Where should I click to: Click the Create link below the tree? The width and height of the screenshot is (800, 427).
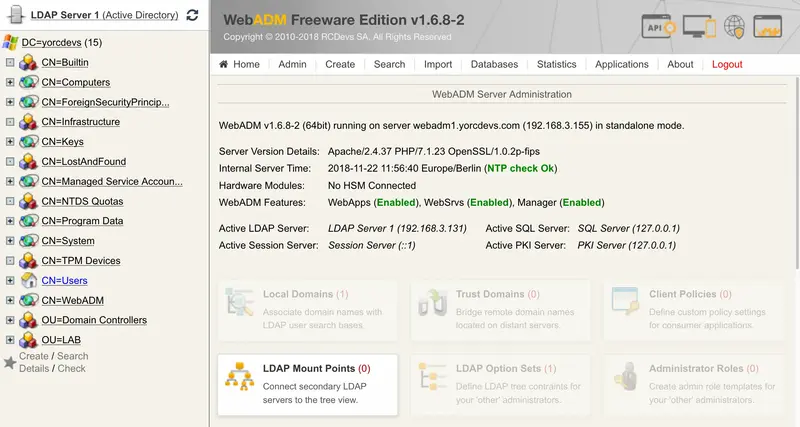pos(34,356)
